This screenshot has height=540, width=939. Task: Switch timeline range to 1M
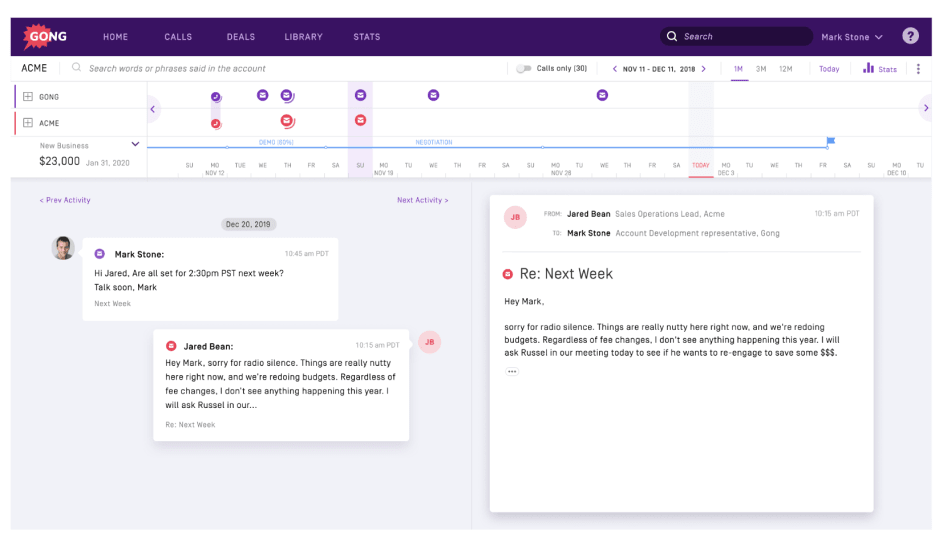click(738, 69)
